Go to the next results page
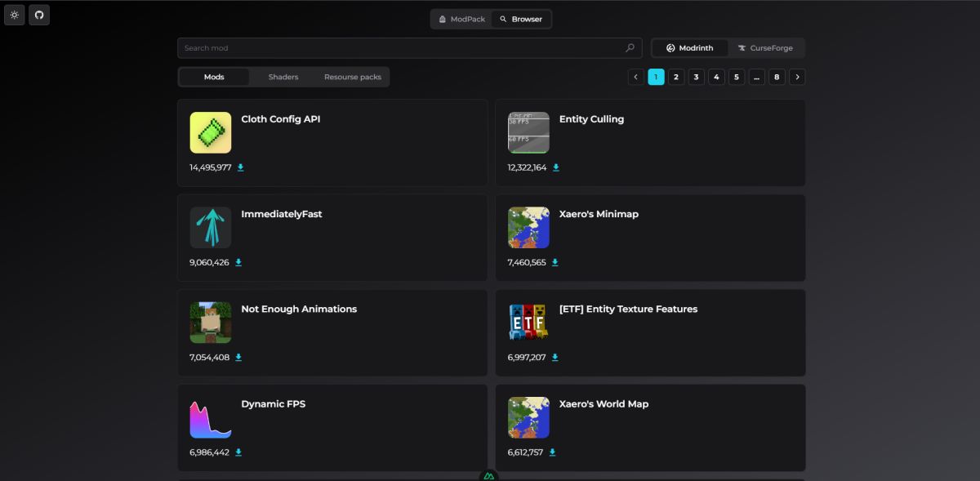Image resolution: width=980 pixels, height=481 pixels. (x=798, y=77)
